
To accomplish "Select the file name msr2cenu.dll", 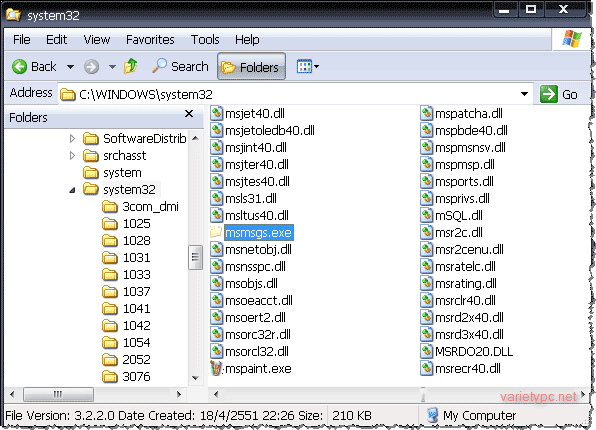I will pos(469,249).
